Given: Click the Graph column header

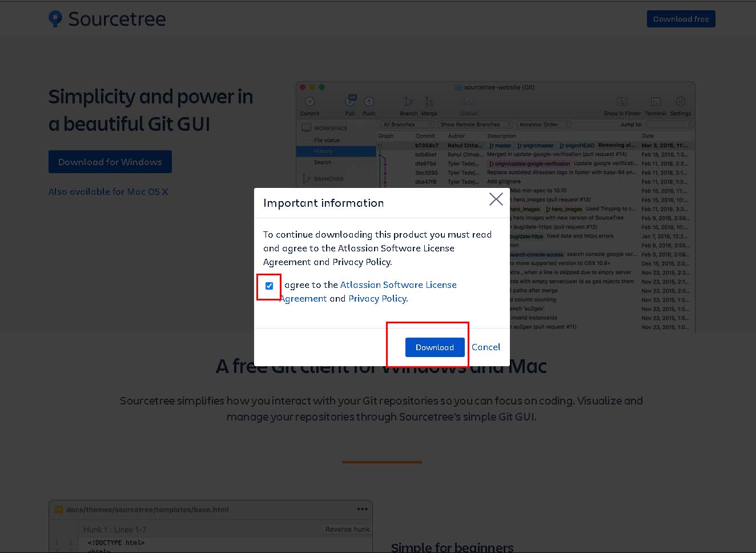Looking at the screenshot, I should tap(386, 136).
